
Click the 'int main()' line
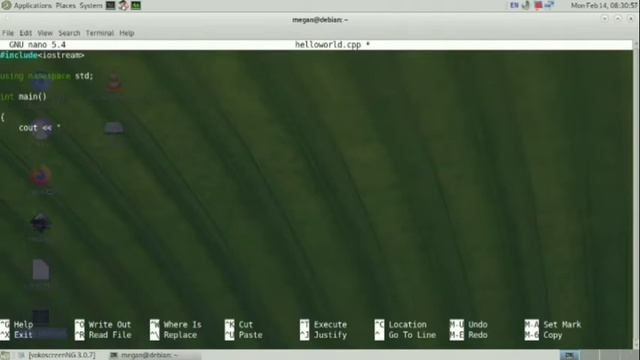[23, 97]
